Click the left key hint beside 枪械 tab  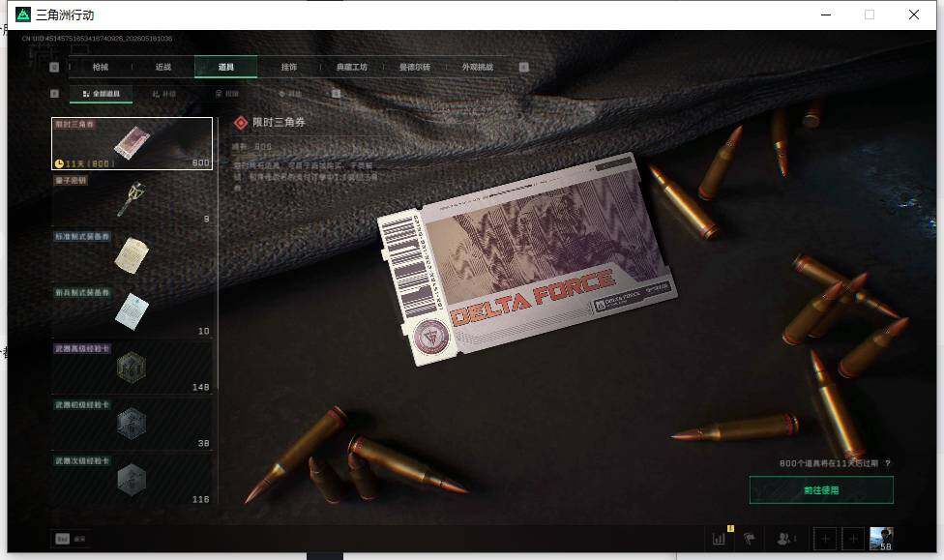54,67
